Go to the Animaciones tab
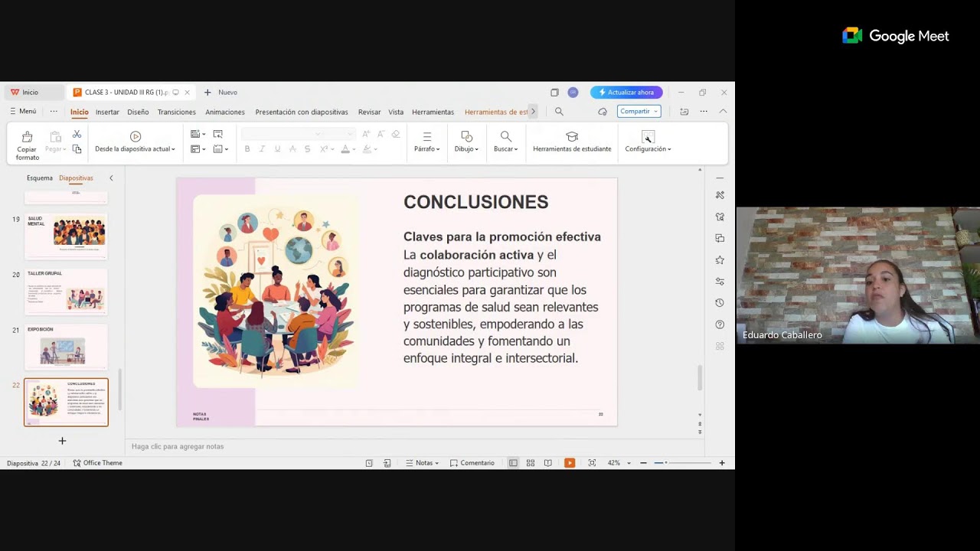Viewport: 980px width, 551px height. [225, 112]
